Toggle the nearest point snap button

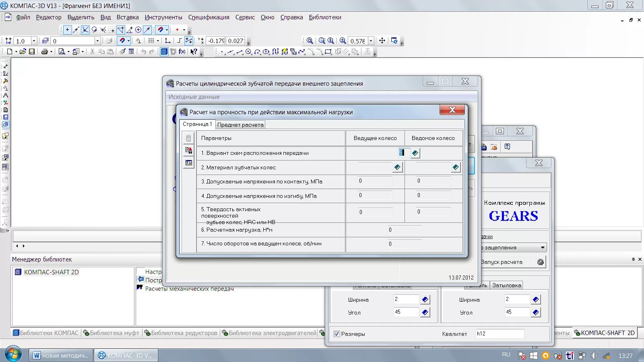67,30
